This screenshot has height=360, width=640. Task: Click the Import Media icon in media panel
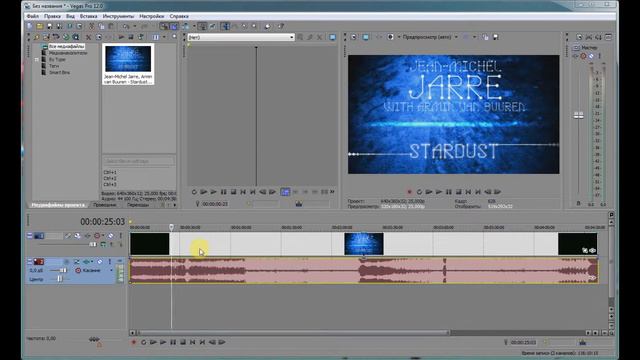[37, 37]
